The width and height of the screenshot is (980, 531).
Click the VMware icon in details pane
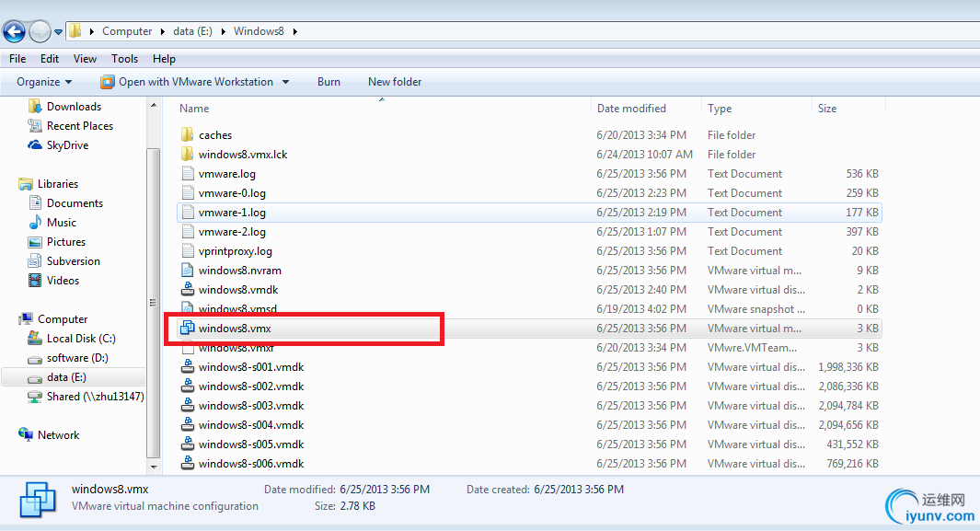pyautogui.click(x=38, y=500)
